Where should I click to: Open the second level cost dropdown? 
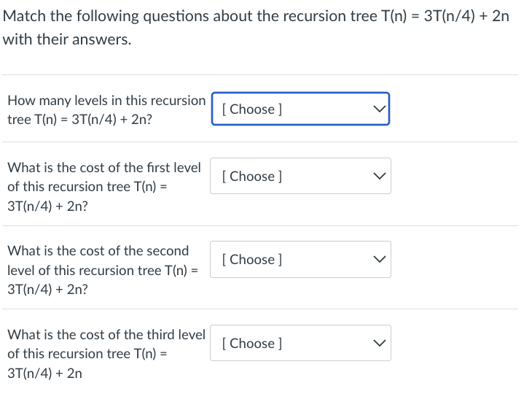[x=300, y=259]
